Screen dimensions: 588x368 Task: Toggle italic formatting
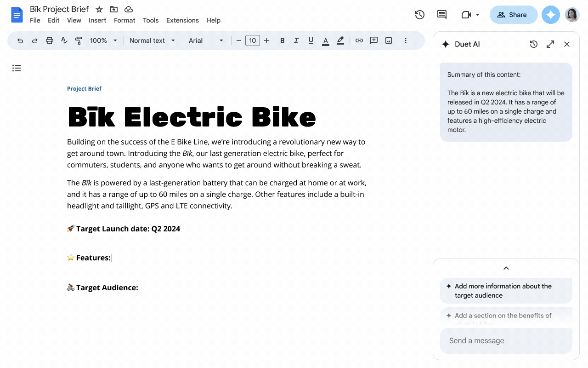coord(296,40)
